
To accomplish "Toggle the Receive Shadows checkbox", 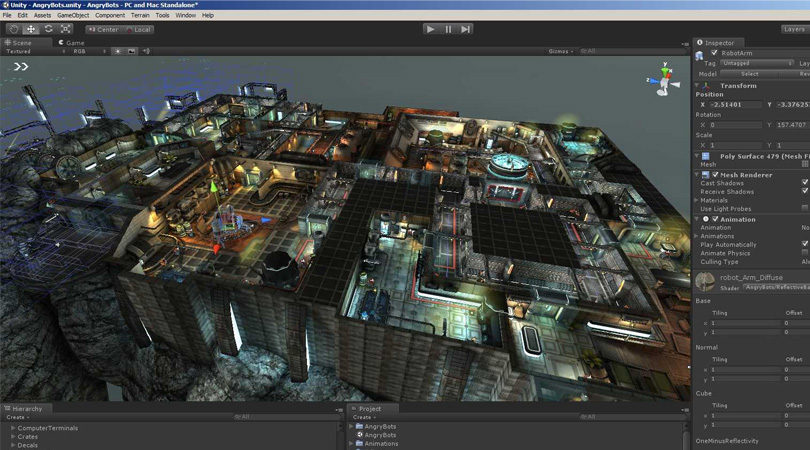I will coord(805,191).
